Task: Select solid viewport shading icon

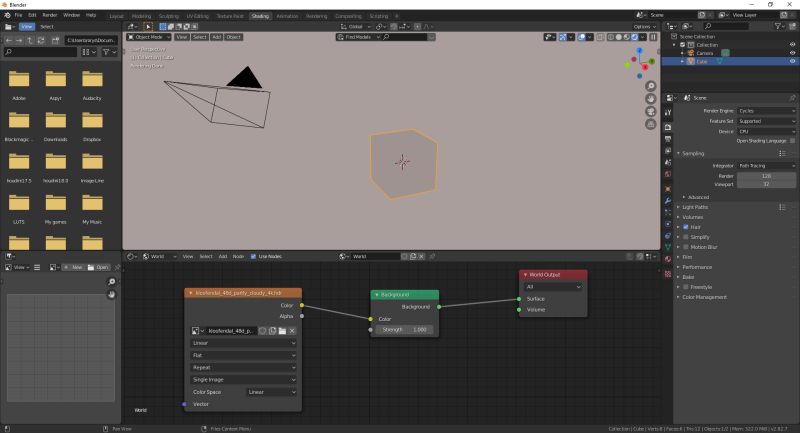Action: pyautogui.click(x=618, y=37)
